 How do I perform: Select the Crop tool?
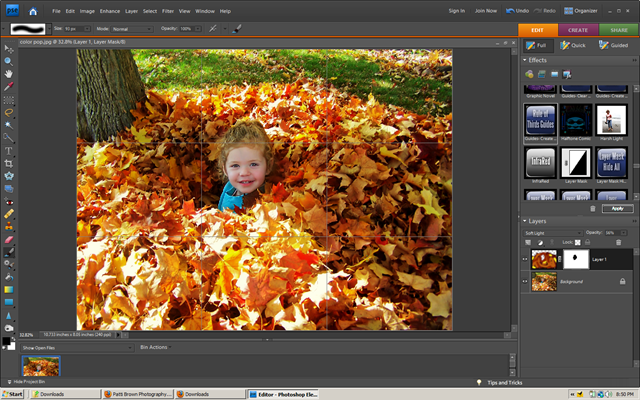click(9, 164)
